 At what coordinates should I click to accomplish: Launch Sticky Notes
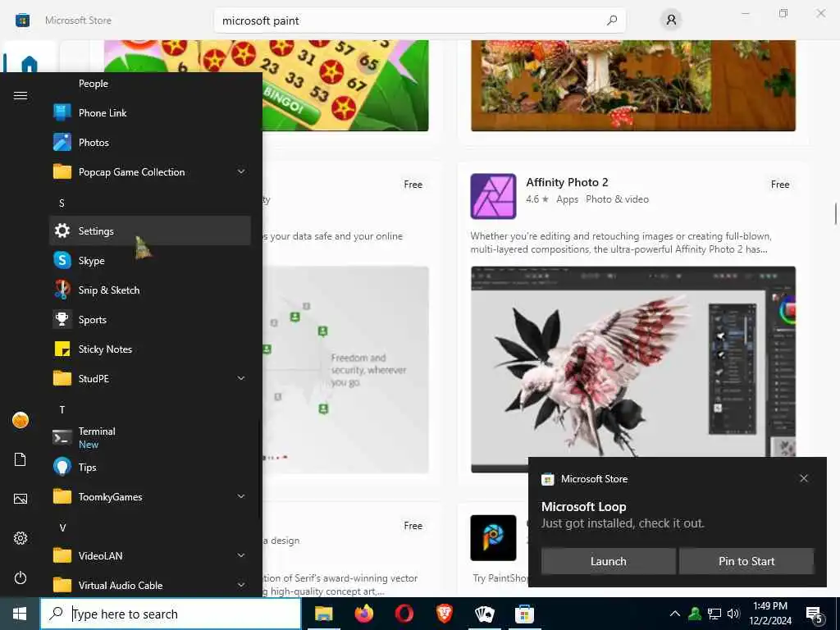point(149,349)
